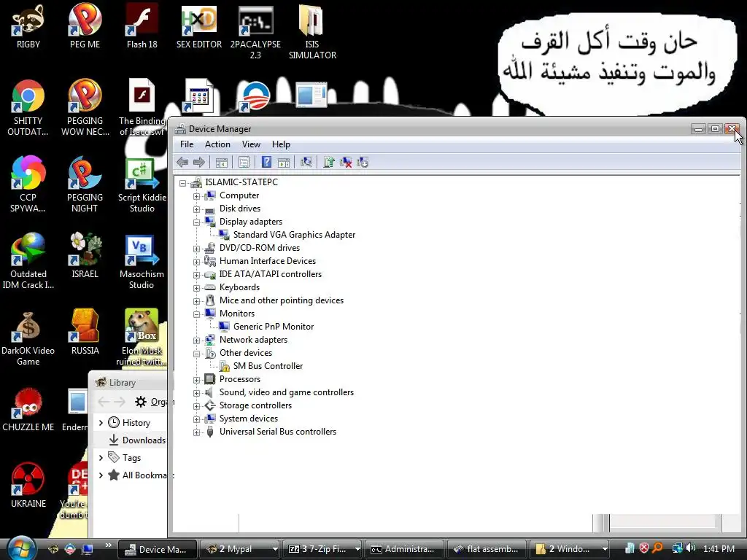Select the Script Kiddie Studio desktop icon
747x560 pixels.
142,186
